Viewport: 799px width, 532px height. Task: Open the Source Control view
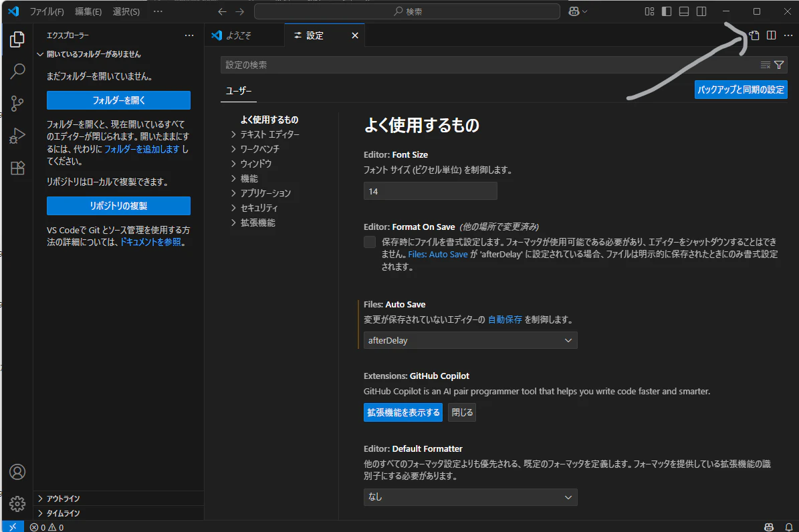[x=17, y=104]
